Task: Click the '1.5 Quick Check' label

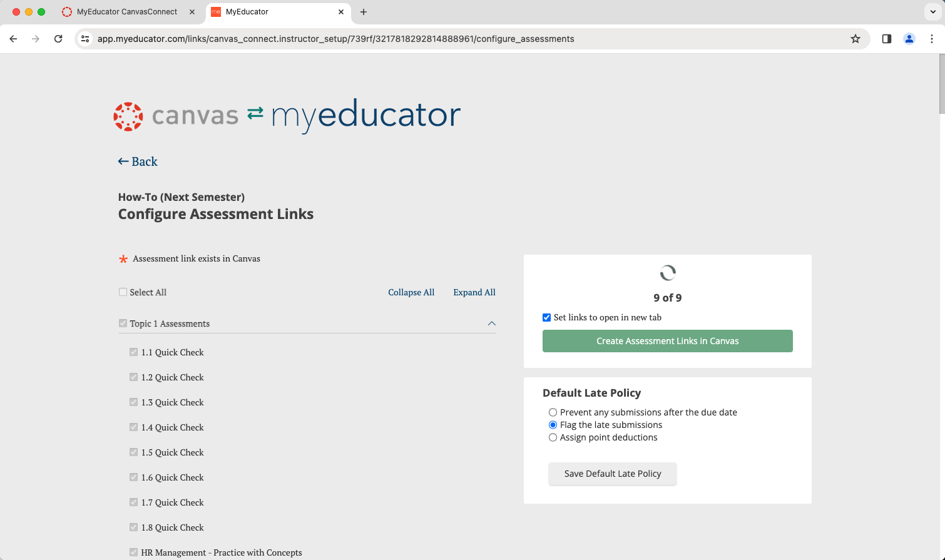Action: pos(173,452)
